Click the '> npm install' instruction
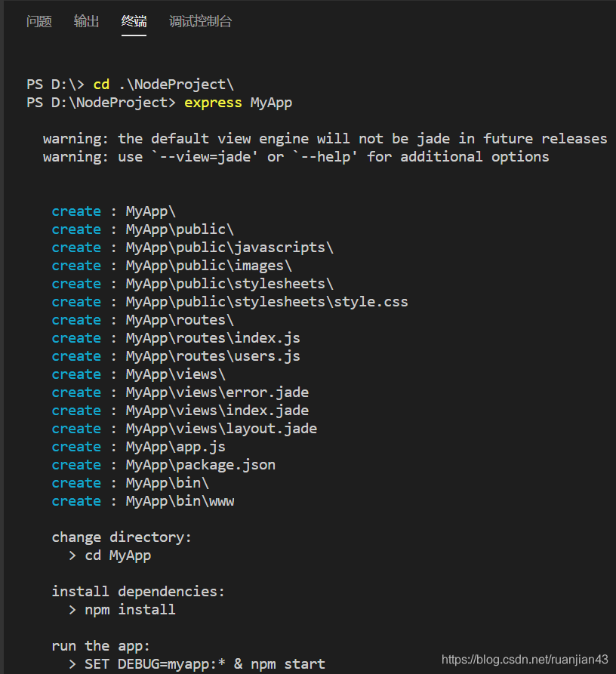 pos(122,610)
